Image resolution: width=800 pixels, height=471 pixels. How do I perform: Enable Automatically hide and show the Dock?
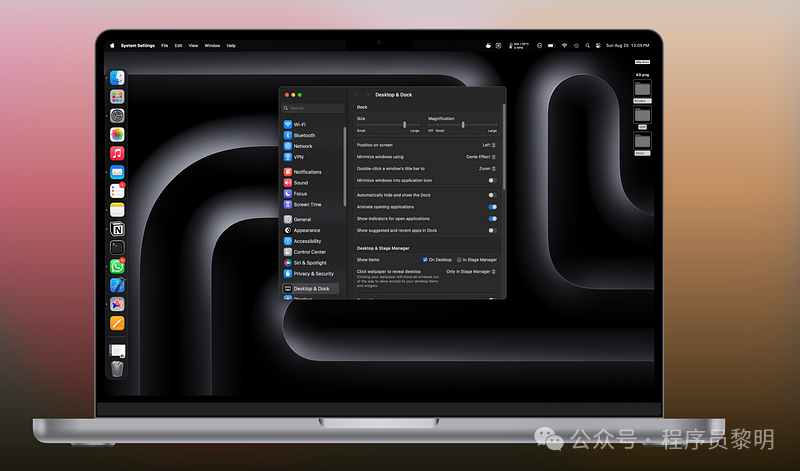492,195
